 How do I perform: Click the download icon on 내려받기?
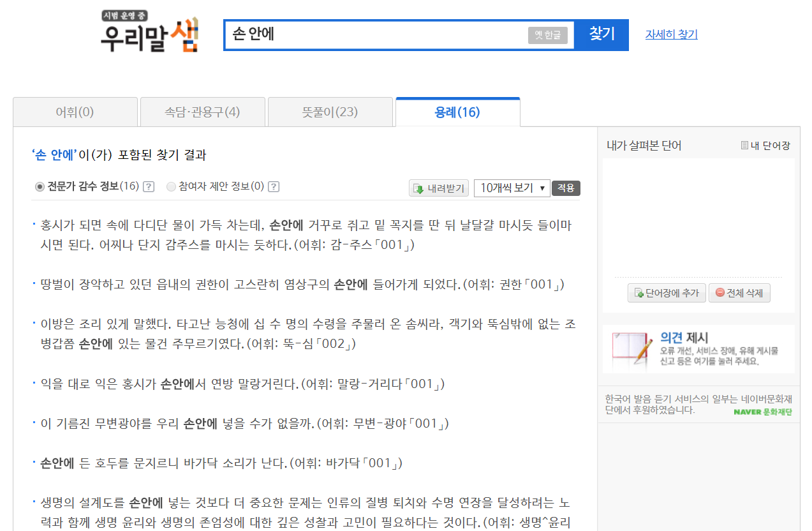point(417,188)
